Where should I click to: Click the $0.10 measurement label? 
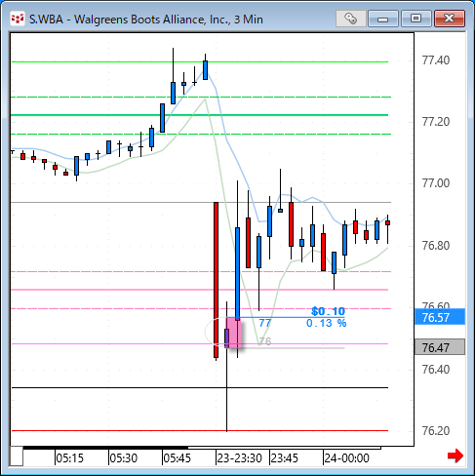pyautogui.click(x=328, y=311)
